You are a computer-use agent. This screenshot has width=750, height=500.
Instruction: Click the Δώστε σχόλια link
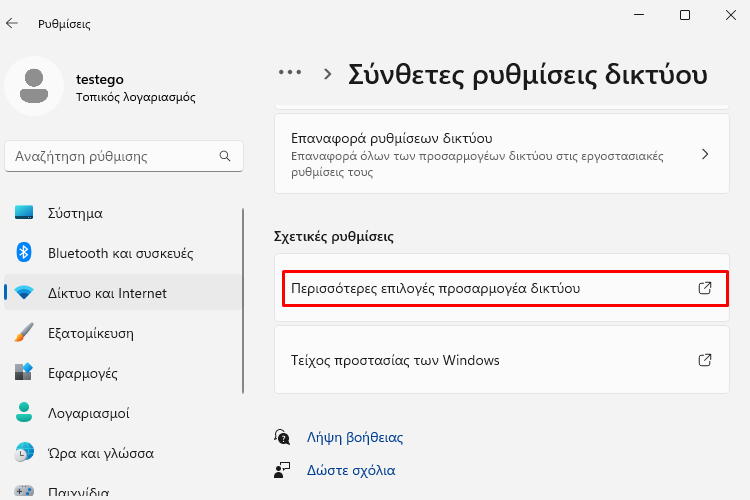point(351,470)
